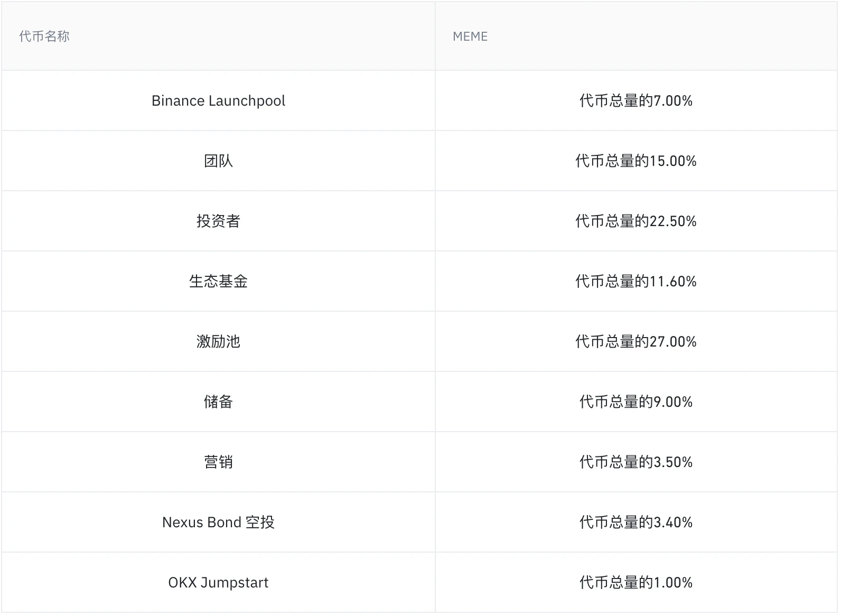This screenshot has width=841, height=616.
Task: Click the 代币总量的22.50% value
Action: point(636,221)
